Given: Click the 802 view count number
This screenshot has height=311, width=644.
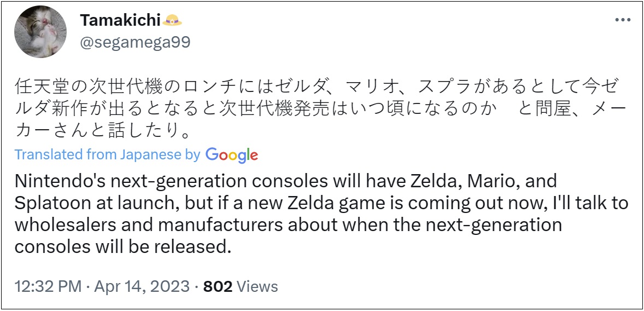Looking at the screenshot, I should (x=218, y=286).
